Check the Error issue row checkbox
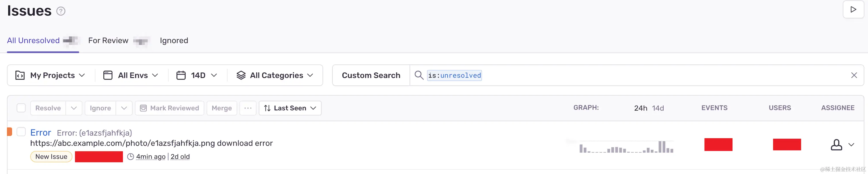 (21, 132)
